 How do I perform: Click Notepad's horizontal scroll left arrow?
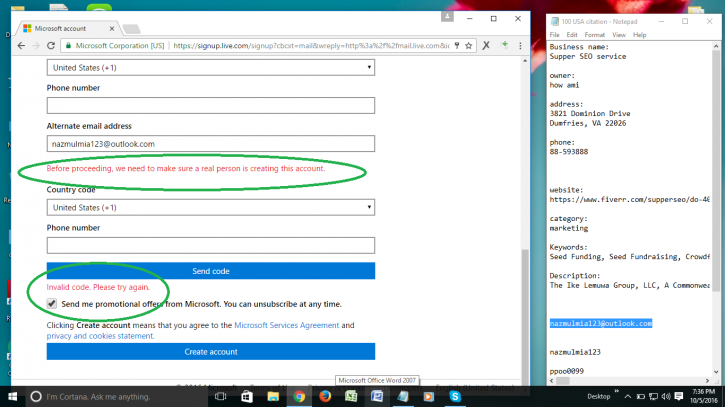[551, 381]
